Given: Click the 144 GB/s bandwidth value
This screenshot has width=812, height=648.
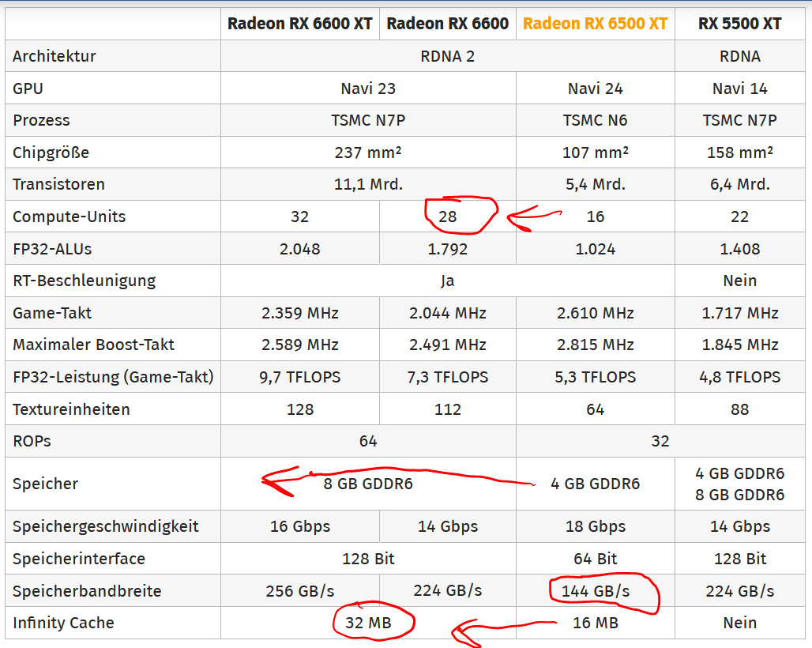Looking at the screenshot, I should click(x=595, y=591).
